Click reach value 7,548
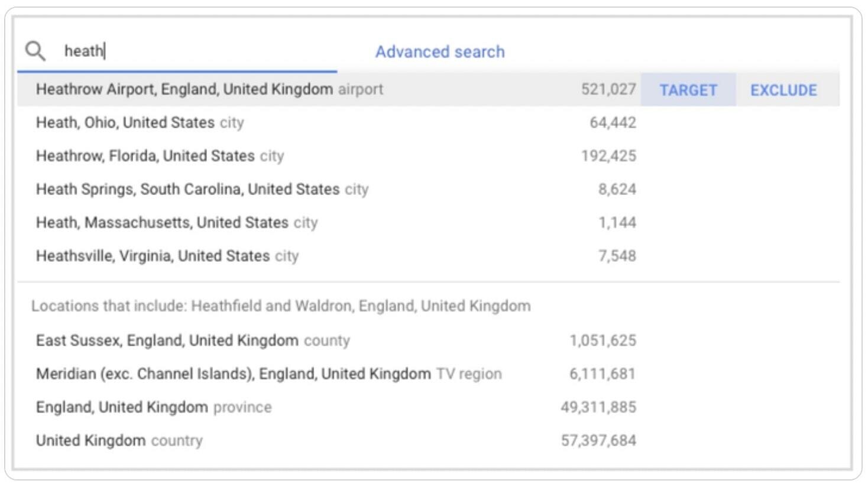Image resolution: width=868 pixels, height=487 pixels. pyautogui.click(x=617, y=256)
